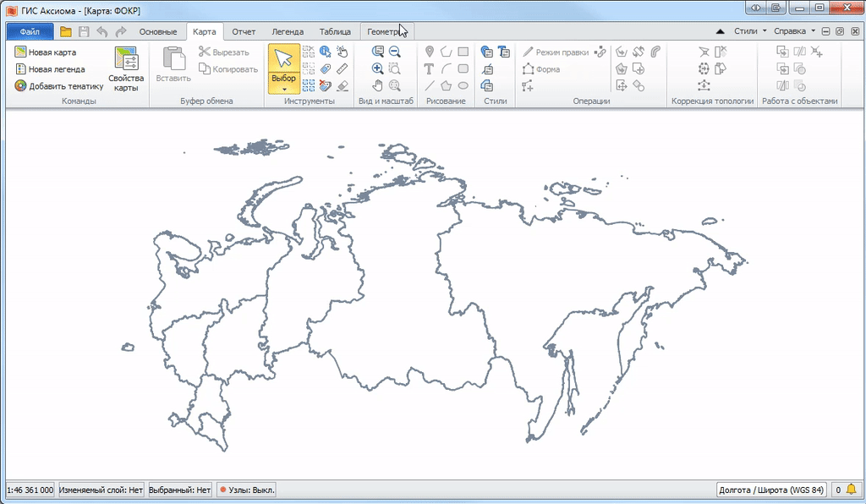The width and height of the screenshot is (866, 504).
Task: Select the ruler measurement tool
Action: pos(342,68)
